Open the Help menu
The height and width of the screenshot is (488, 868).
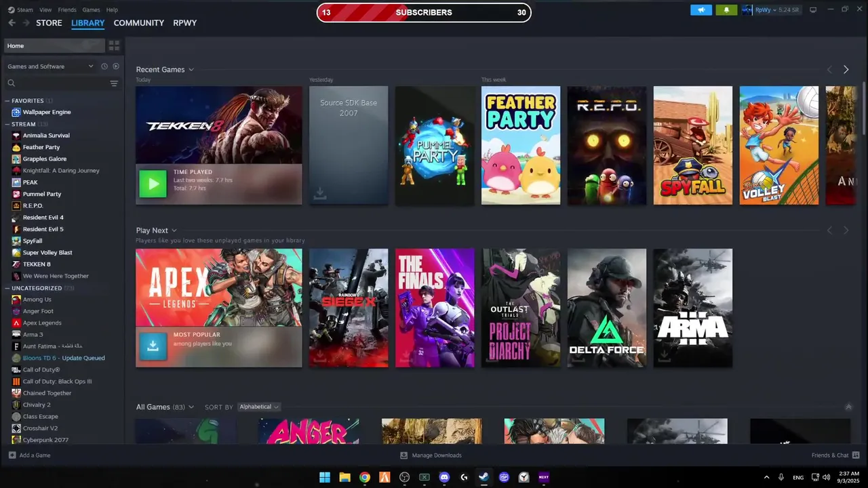(112, 10)
